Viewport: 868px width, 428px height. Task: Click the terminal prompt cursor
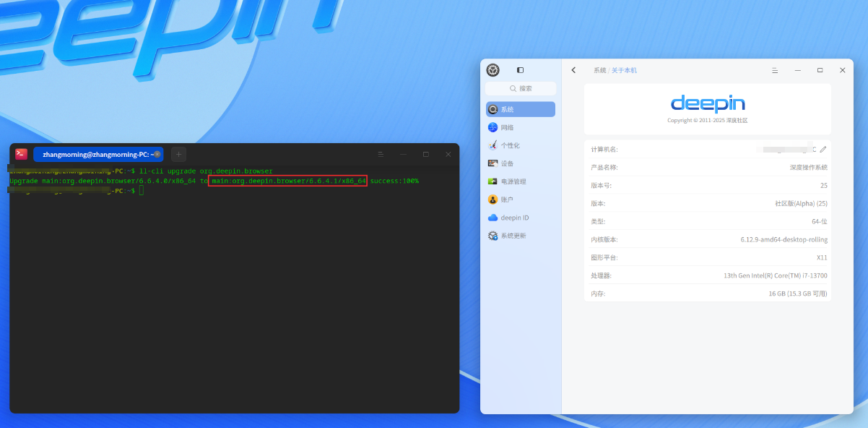(x=142, y=190)
